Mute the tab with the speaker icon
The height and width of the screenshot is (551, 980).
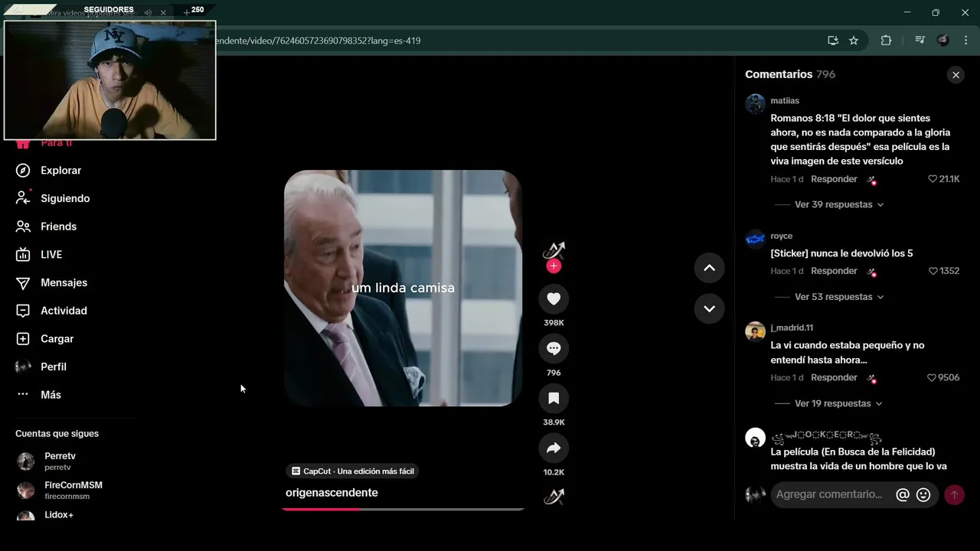click(x=148, y=12)
